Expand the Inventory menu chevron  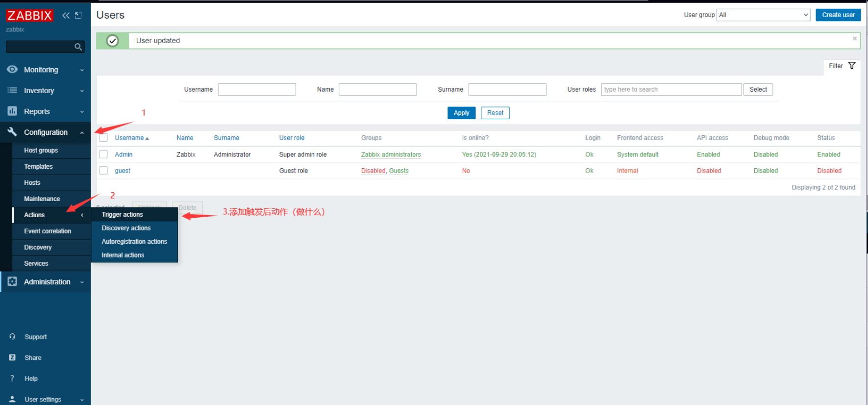pos(82,91)
